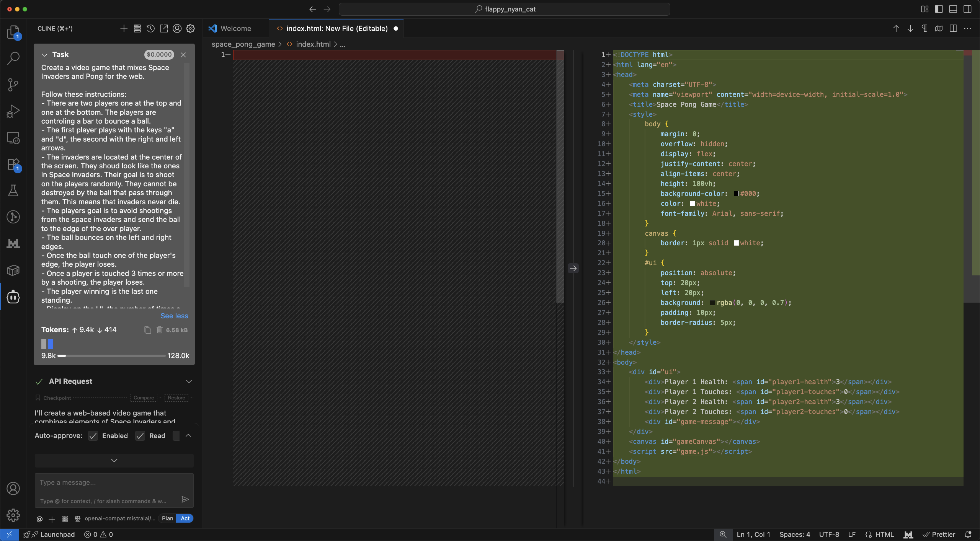Delete task using the trash icon

tap(160, 330)
